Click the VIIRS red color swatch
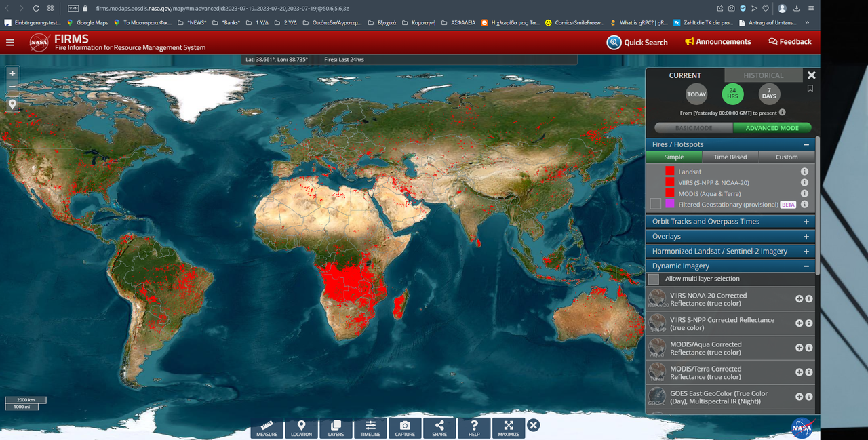868x440 pixels. [670, 182]
